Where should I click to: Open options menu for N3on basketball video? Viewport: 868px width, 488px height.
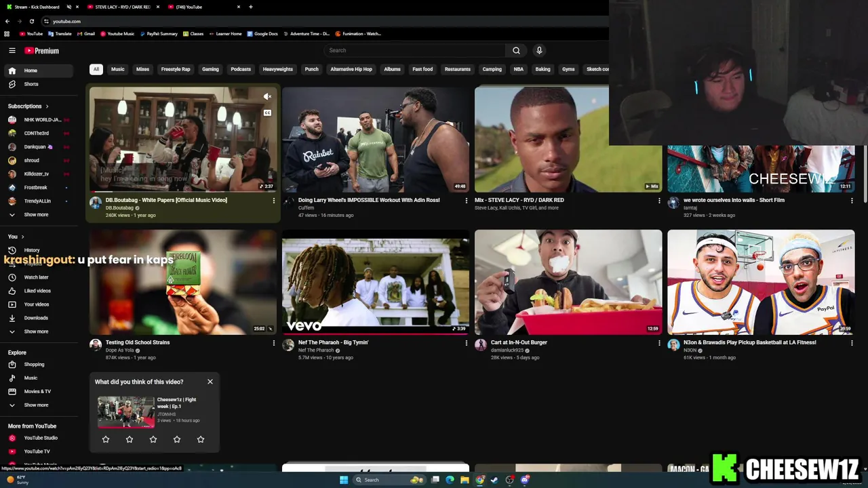pos(852,343)
